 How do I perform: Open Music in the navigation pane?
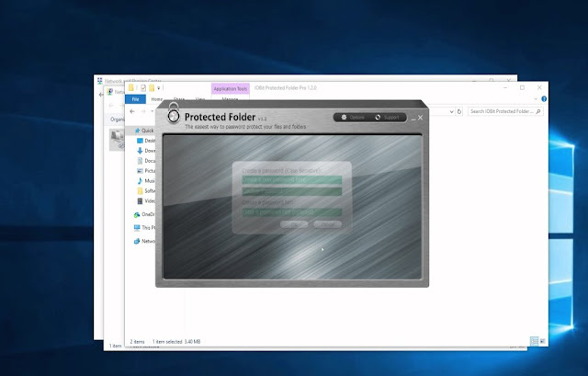[145, 181]
